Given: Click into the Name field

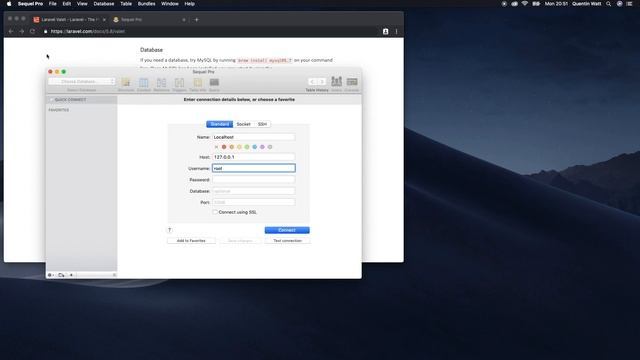Looking at the screenshot, I should (x=253, y=137).
